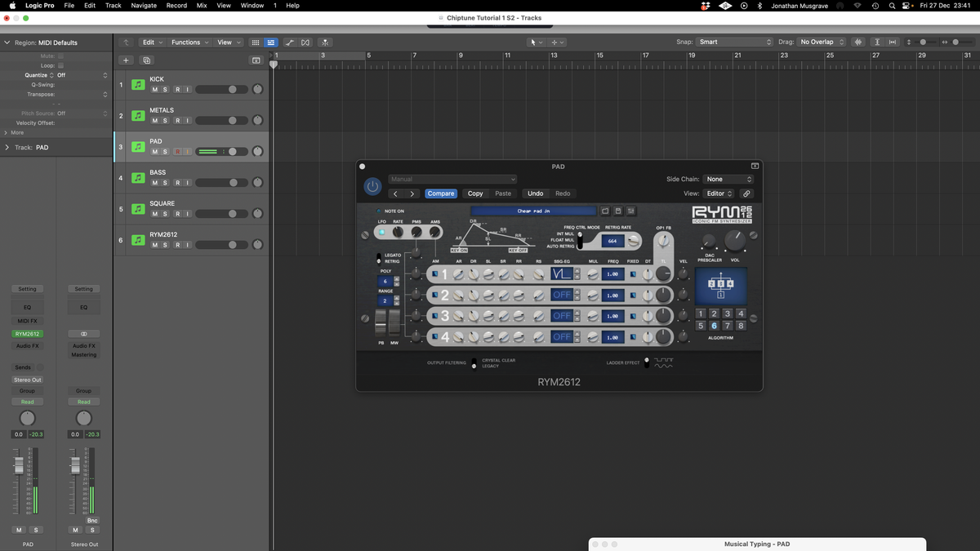Click the KICK track instrument icon
This screenshot has height=551, width=980.
pyautogui.click(x=138, y=85)
